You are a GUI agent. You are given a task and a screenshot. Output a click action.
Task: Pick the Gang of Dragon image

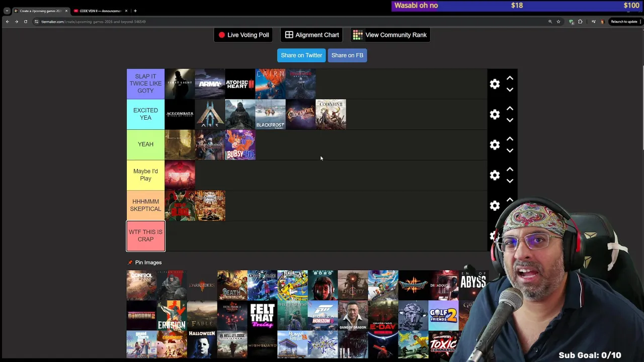click(353, 315)
